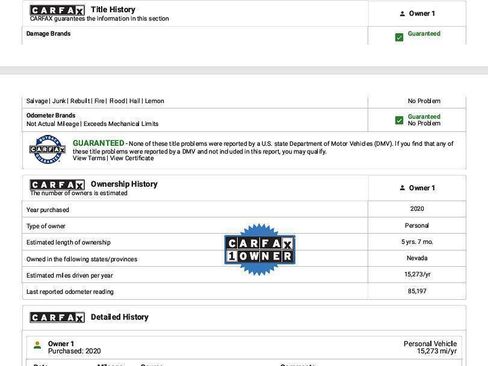Viewport: 488px width, 366px height.
Task: Click the CARFAX logo beside Ownership History
Action: 57,185
